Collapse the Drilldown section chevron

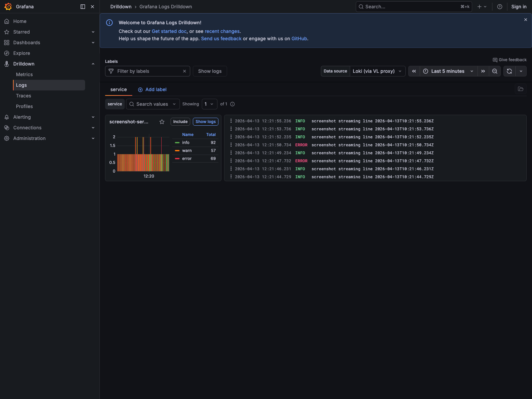click(x=93, y=64)
